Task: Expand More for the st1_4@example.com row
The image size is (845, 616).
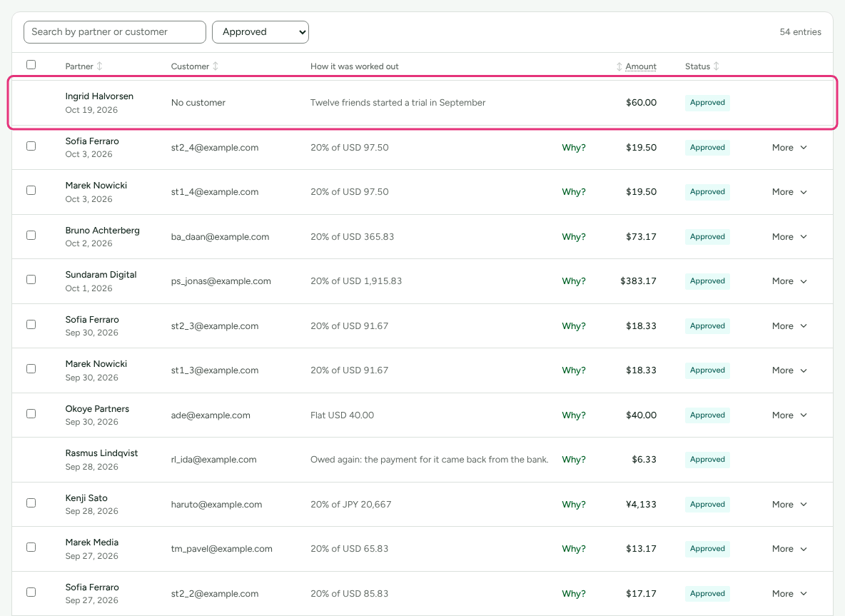Action: coord(789,192)
